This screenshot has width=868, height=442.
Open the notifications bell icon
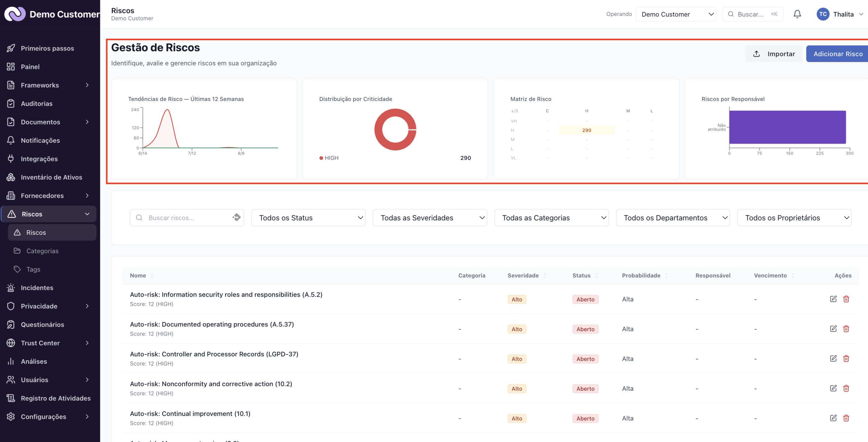click(797, 14)
